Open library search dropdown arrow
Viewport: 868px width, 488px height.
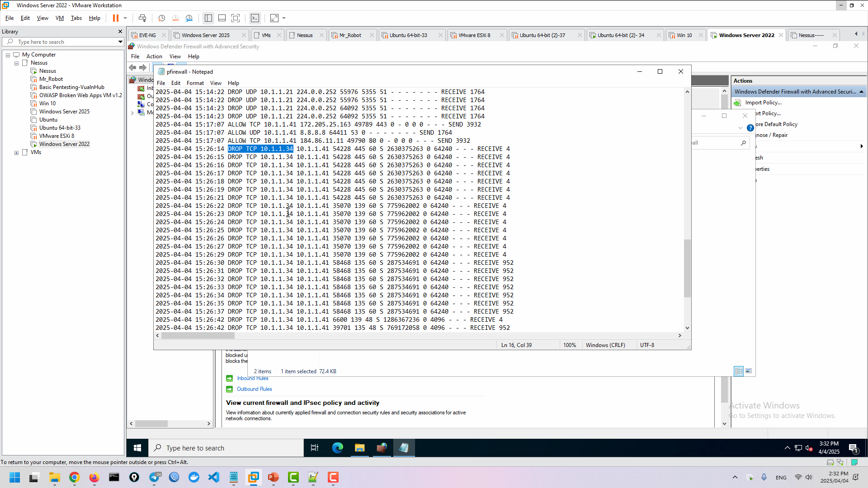(x=120, y=42)
